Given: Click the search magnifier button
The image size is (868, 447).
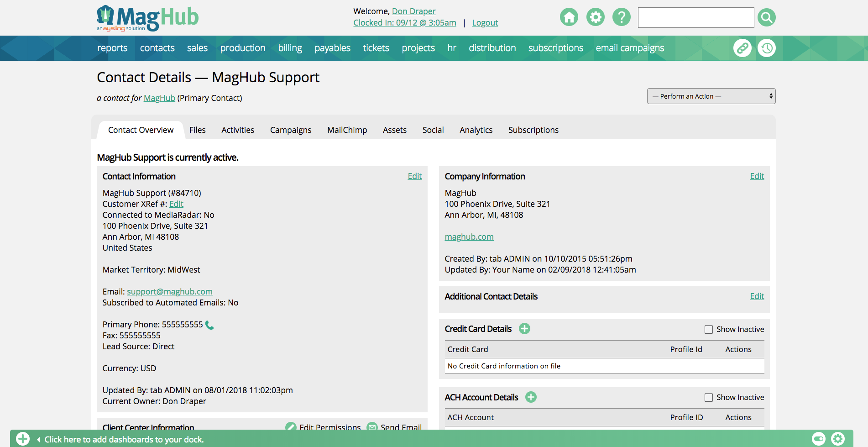Looking at the screenshot, I should pyautogui.click(x=766, y=17).
